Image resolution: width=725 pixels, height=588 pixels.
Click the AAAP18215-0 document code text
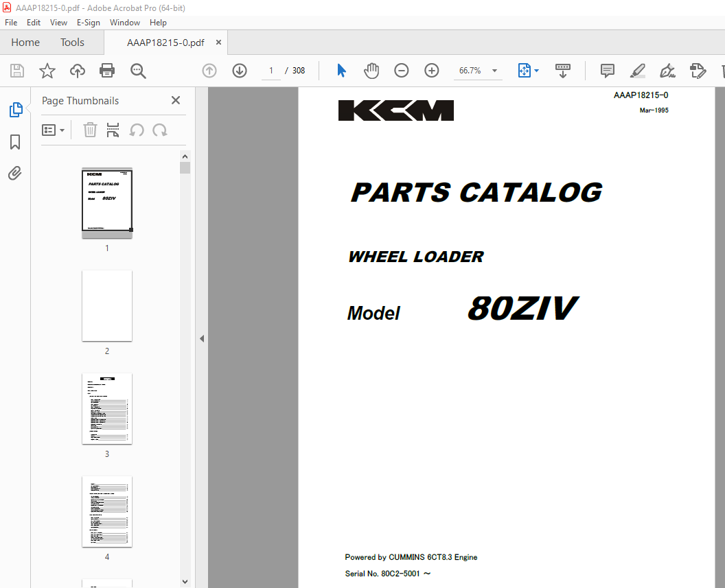(641, 95)
